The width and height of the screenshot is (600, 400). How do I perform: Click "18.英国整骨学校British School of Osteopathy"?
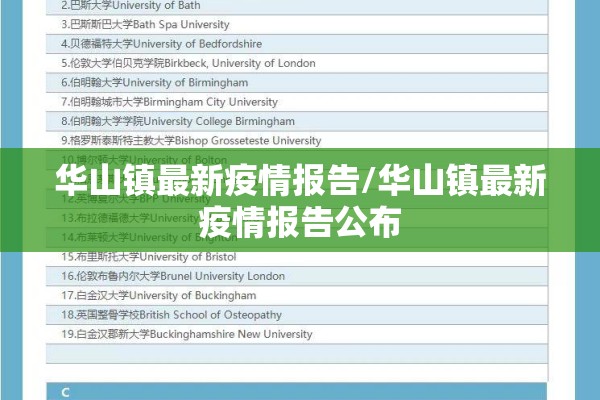297,315
